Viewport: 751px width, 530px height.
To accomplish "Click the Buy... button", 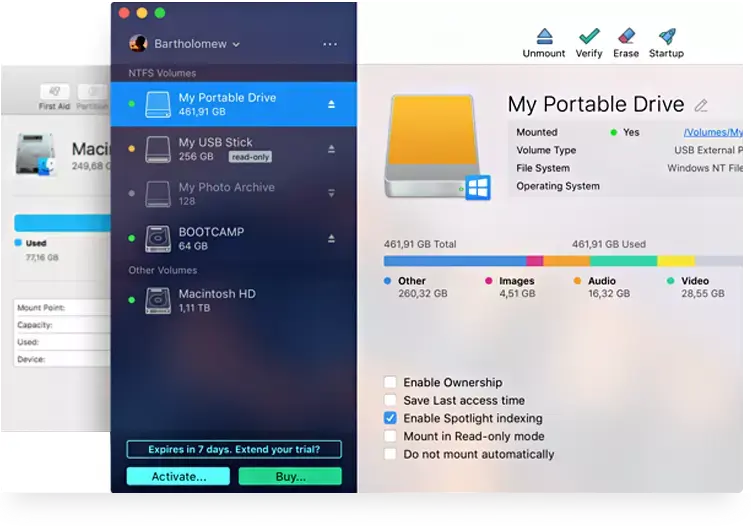I will [x=290, y=476].
